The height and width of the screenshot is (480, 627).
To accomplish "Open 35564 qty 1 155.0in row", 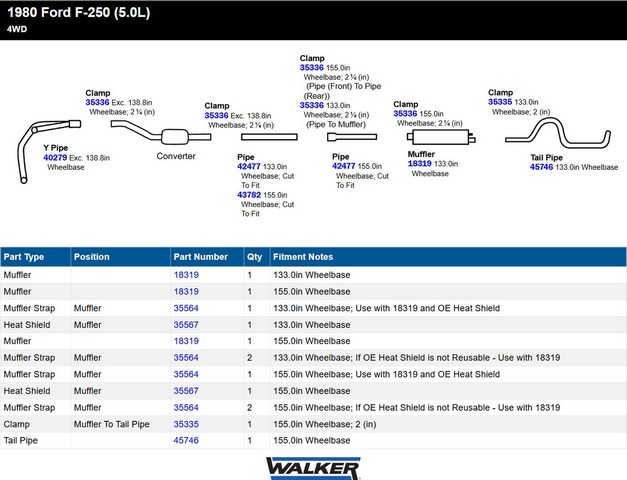I will click(186, 374).
